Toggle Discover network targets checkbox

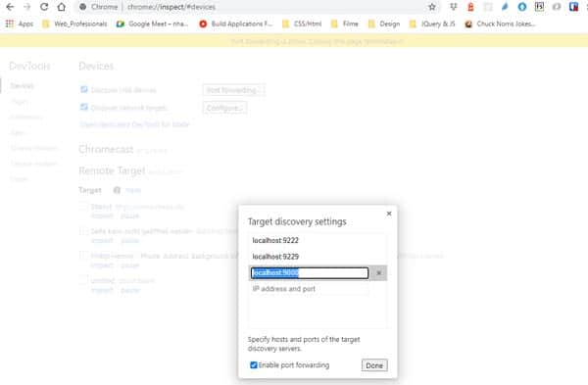[x=84, y=107]
